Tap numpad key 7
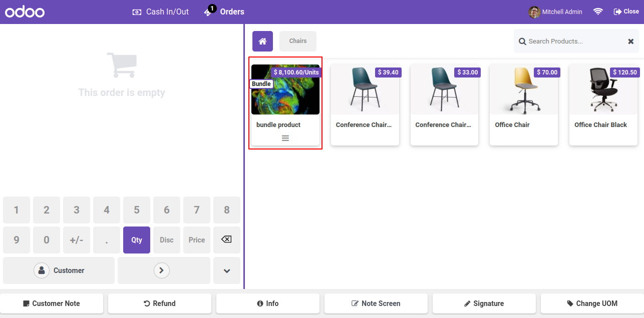The width and height of the screenshot is (644, 318). click(x=197, y=210)
